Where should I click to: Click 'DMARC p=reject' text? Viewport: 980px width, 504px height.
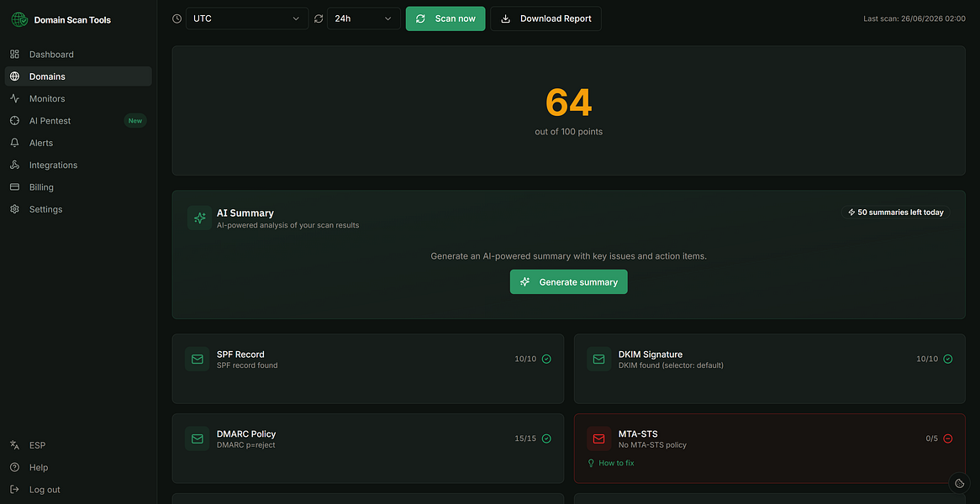[x=245, y=445]
